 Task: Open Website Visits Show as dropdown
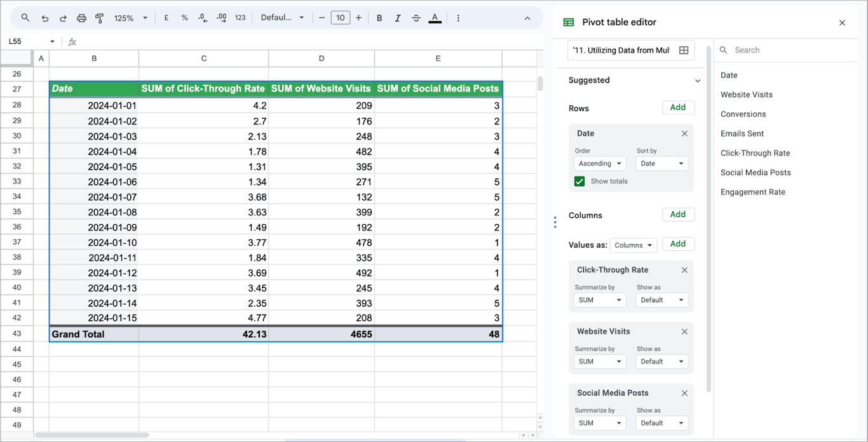661,361
